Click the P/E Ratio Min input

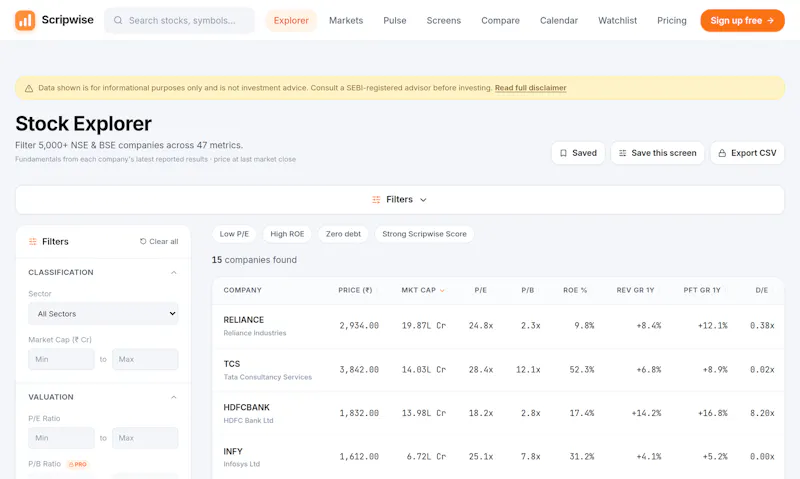pos(61,438)
